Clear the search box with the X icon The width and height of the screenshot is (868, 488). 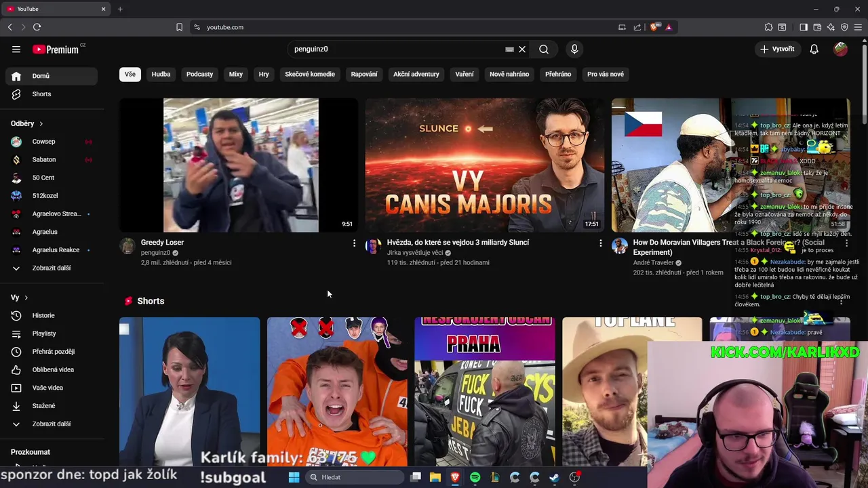click(x=522, y=49)
